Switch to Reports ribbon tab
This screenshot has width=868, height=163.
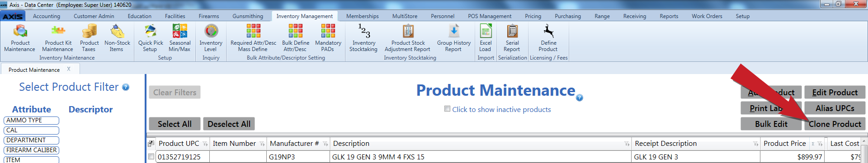tap(669, 16)
